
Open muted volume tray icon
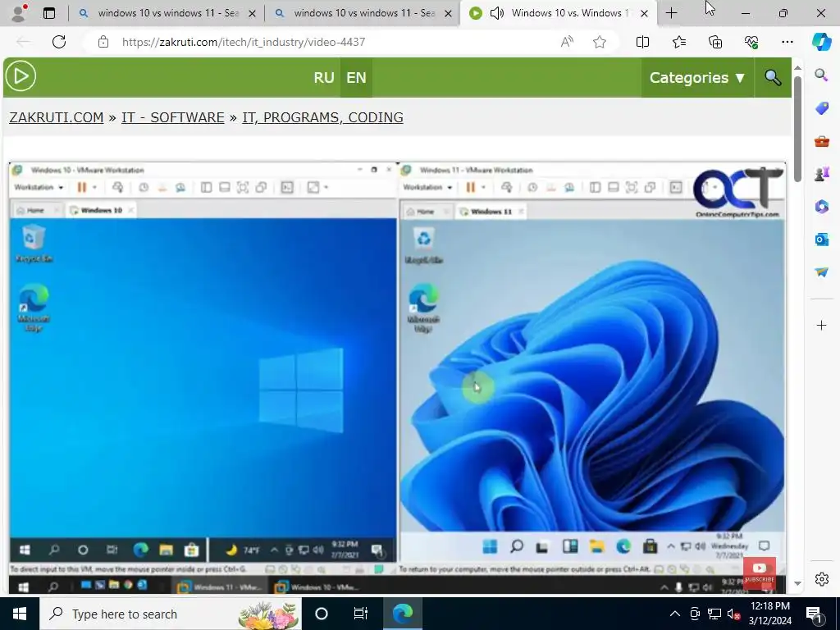coord(734,614)
